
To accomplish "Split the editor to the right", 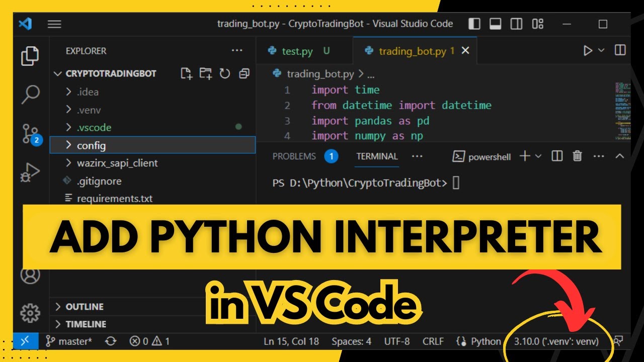I will (x=620, y=50).
